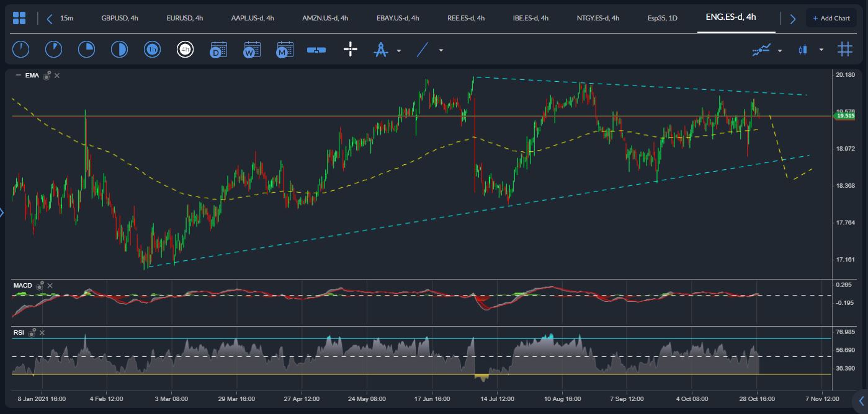This screenshot has width=868, height=414.
Task: Expand the chart type dropdown arrow
Action: pyautogui.click(x=821, y=50)
